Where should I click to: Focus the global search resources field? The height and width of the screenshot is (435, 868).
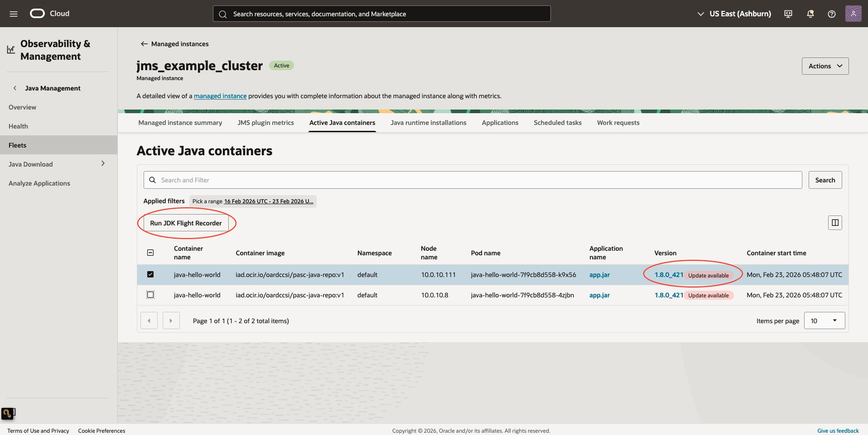(x=382, y=14)
